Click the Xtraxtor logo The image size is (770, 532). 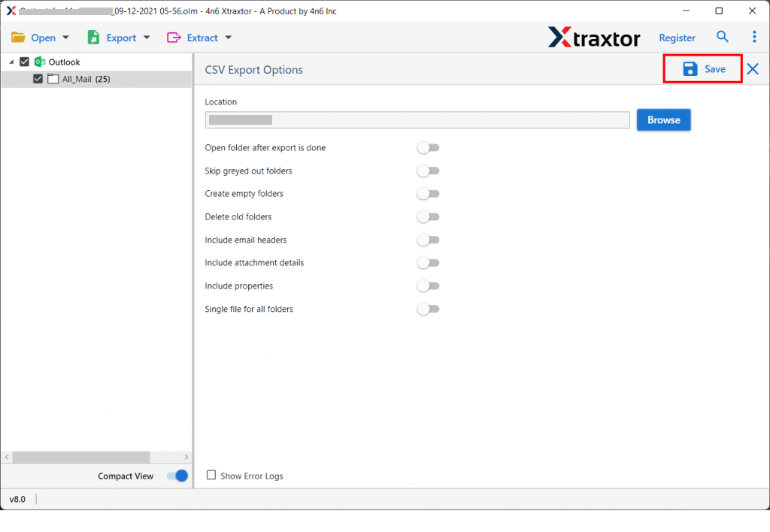tap(594, 37)
